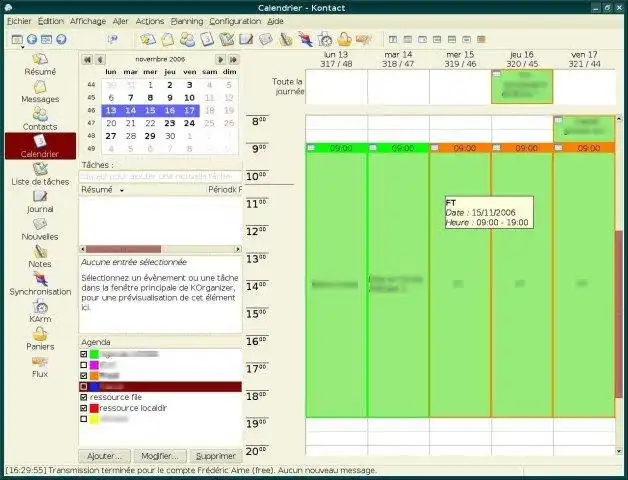Viewport: 628px width, 480px height.
Task: Click the blue forward arrow toolbar icon
Action: [61, 39]
